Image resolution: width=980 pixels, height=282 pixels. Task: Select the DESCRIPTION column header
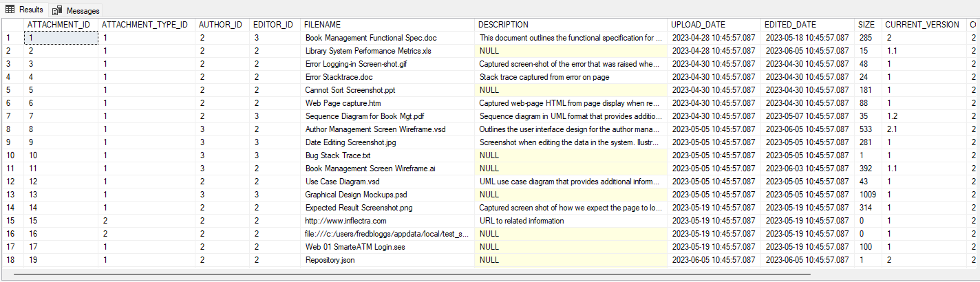tap(503, 25)
